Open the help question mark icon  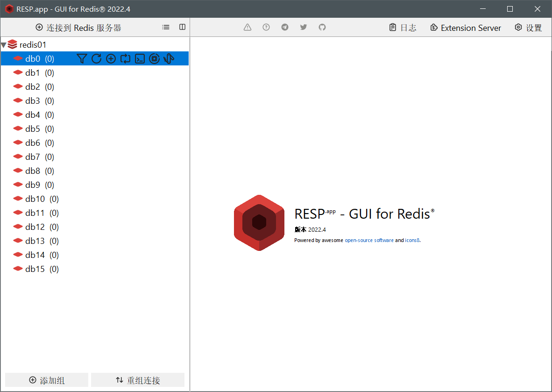tap(266, 27)
